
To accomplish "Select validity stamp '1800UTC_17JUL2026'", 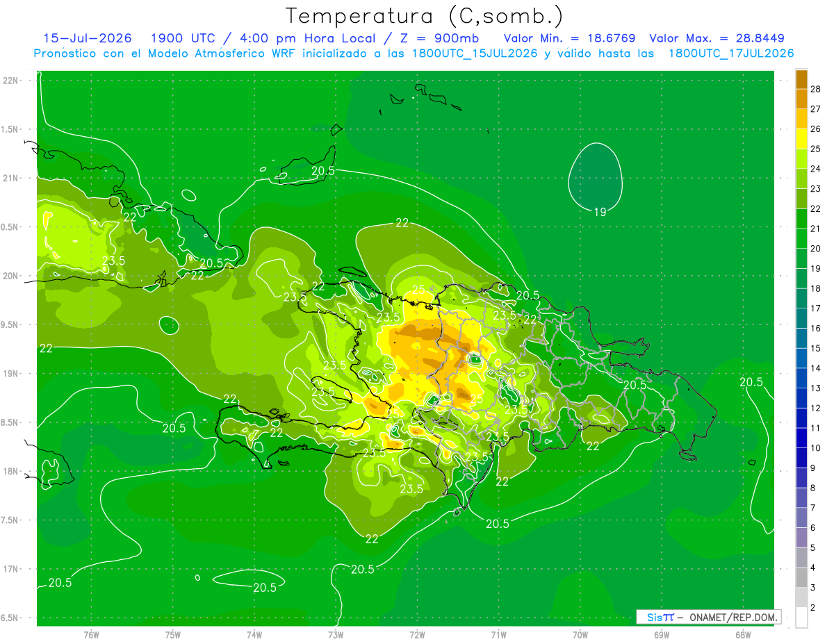I will 731,53.
